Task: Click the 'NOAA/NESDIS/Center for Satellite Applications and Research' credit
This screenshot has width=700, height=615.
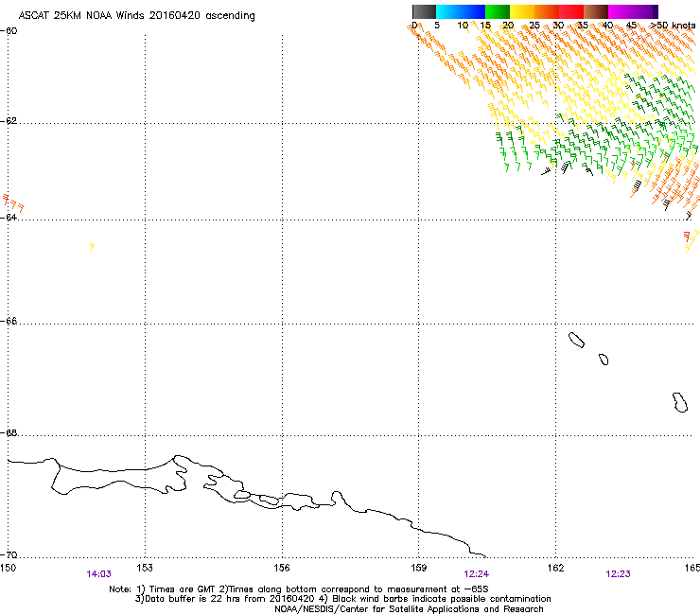Action: 409,609
